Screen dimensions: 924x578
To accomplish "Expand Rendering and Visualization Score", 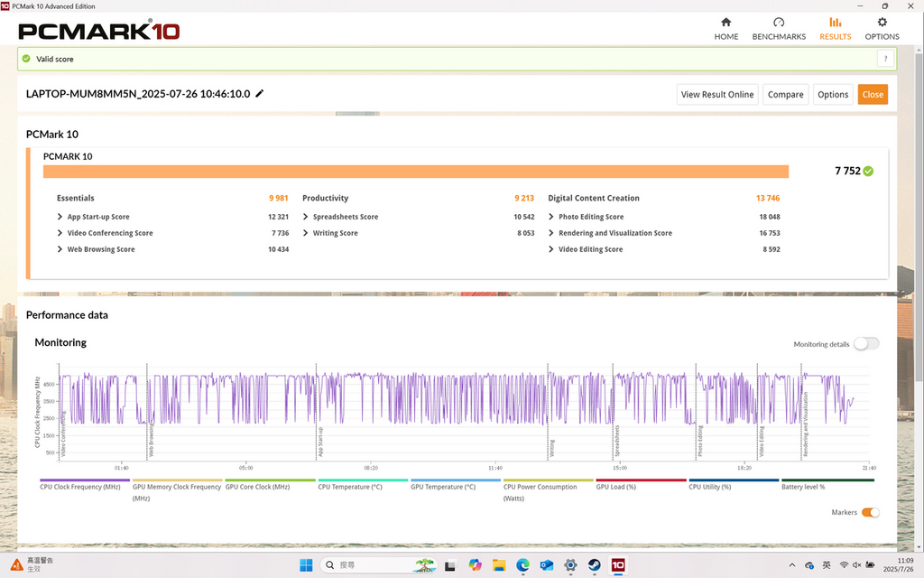I will [551, 233].
